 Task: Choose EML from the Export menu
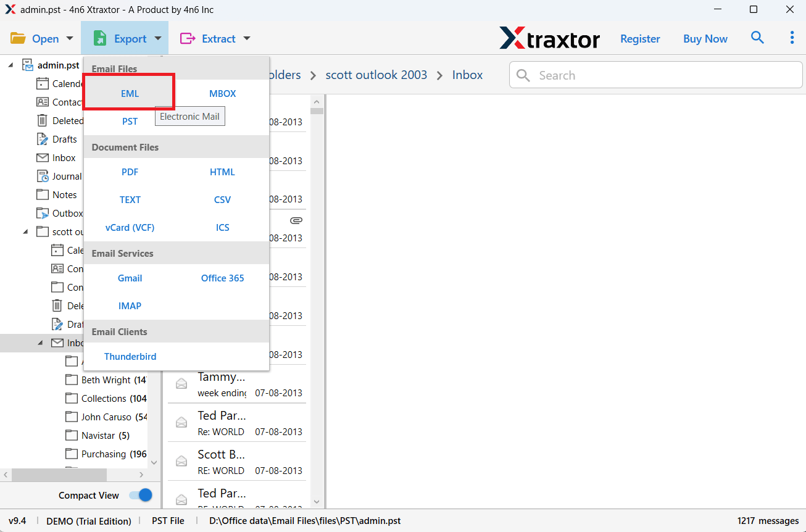pos(130,94)
